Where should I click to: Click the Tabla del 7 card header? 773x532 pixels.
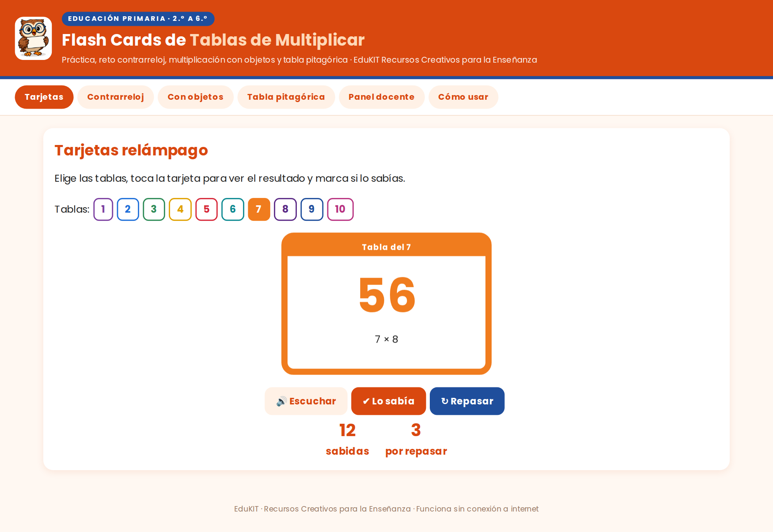(x=386, y=247)
